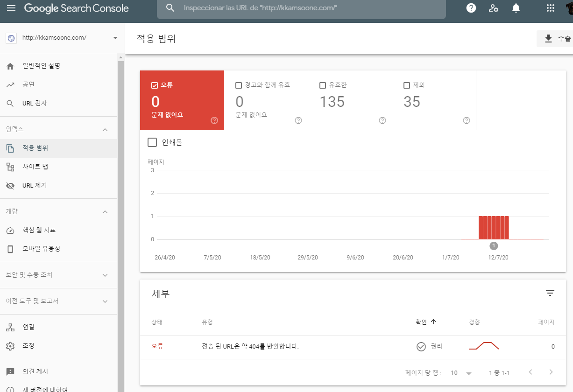Click the 수출 export button
This screenshot has width=573, height=392.
coord(556,39)
